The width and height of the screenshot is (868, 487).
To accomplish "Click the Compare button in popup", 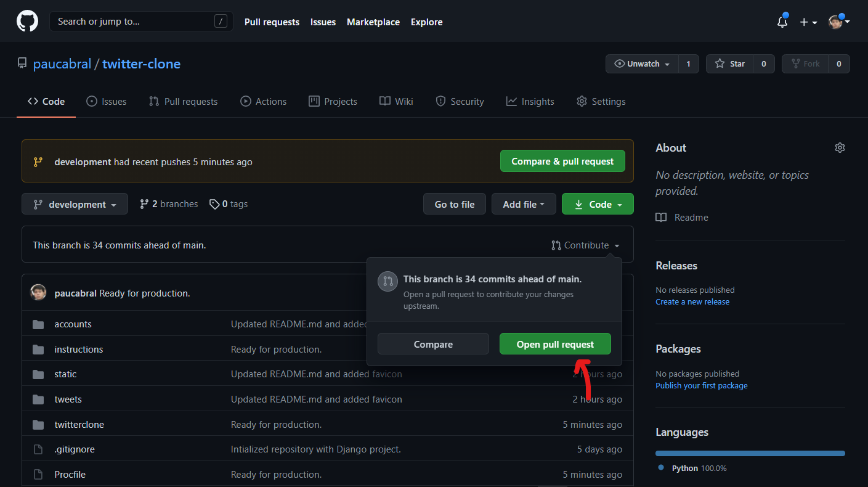I will click(433, 344).
